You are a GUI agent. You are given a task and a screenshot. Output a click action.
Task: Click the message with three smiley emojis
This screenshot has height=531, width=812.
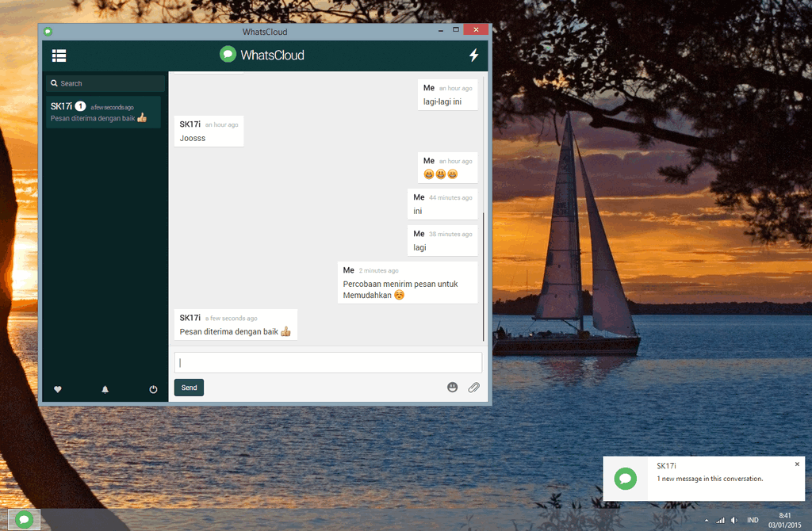pos(447,168)
